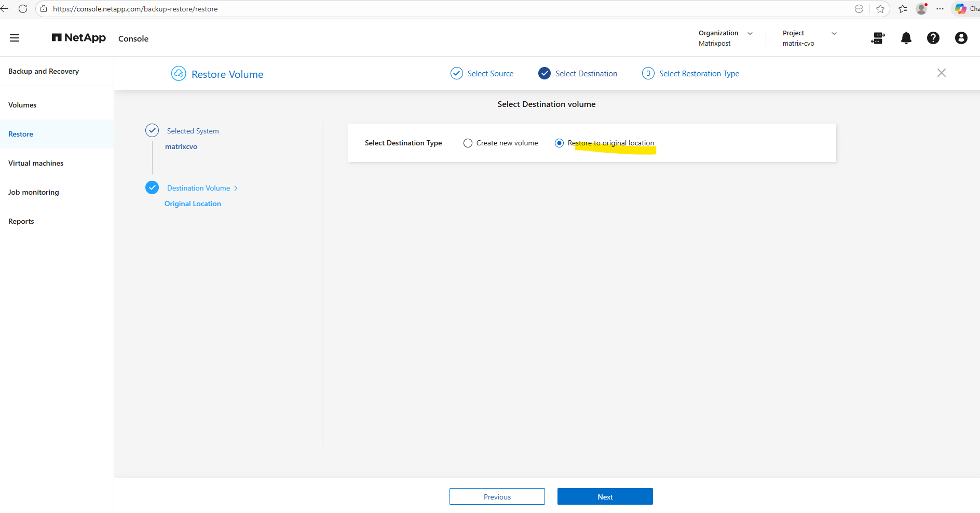
Task: Bookmark this page with star icon
Action: (880, 9)
